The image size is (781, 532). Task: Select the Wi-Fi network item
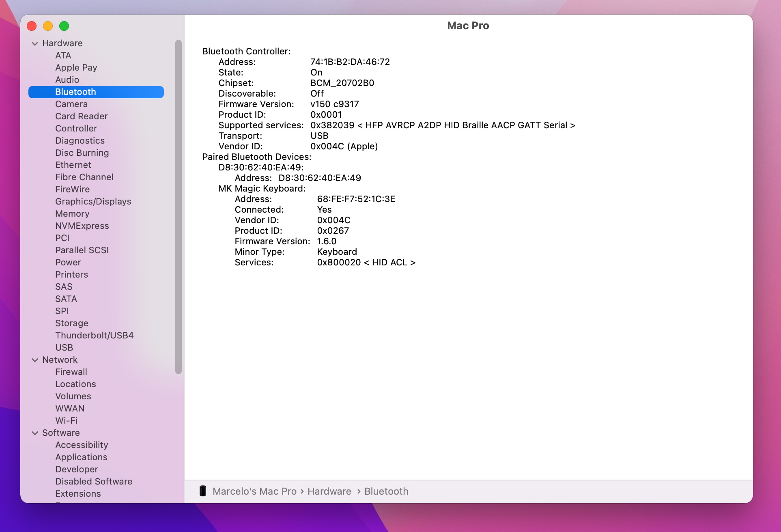(66, 421)
